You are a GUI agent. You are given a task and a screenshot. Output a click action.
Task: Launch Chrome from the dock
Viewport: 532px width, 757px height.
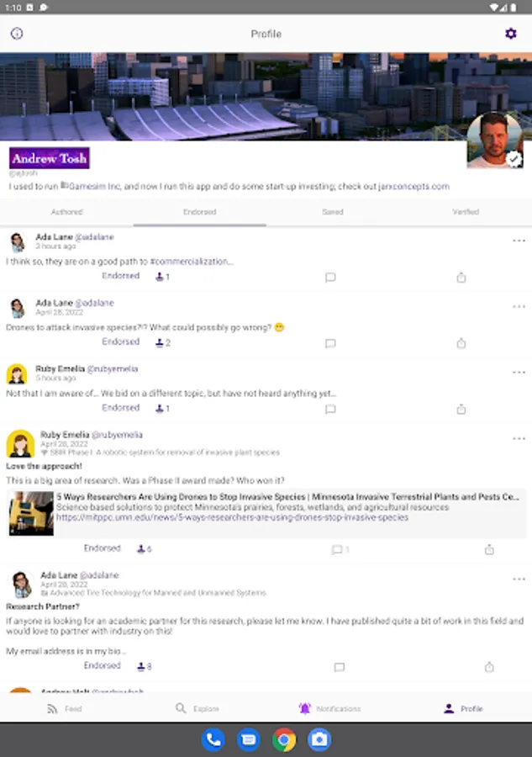[284, 739]
